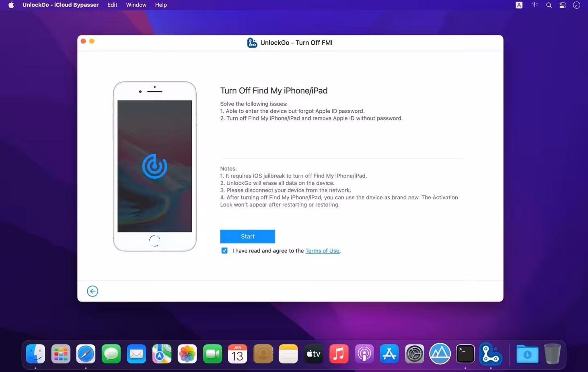588x372 pixels.
Task: Click the blue Start button
Action: [x=247, y=236]
